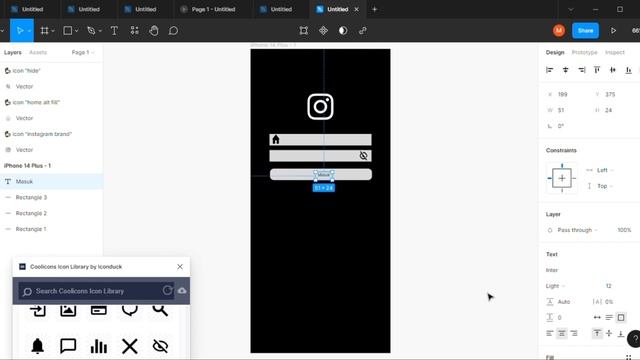
Task: Set text align right
Action: coord(574,333)
